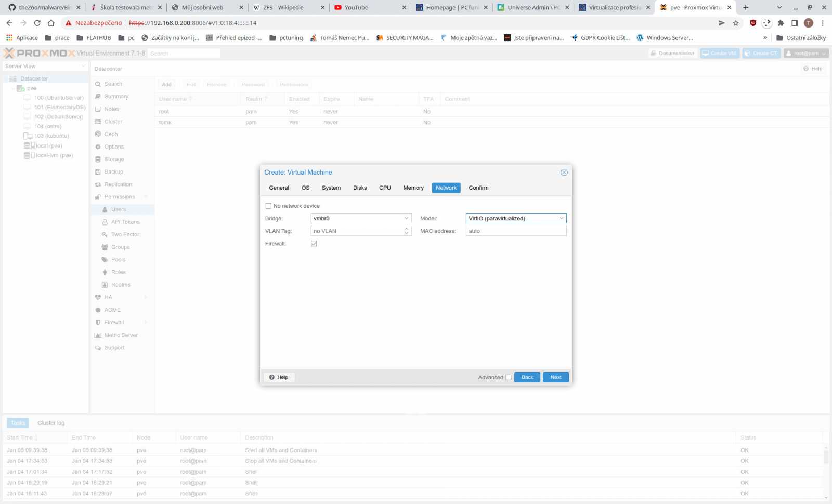The image size is (832, 504).
Task: Click the MAC address input field
Action: (x=516, y=231)
